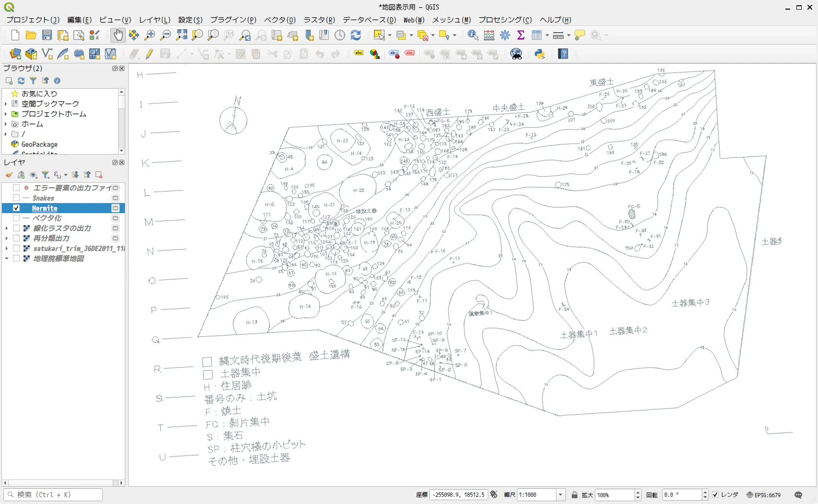Expand the プロジェクトホーム browser item
Image resolution: width=818 pixels, height=504 pixels.
6,114
